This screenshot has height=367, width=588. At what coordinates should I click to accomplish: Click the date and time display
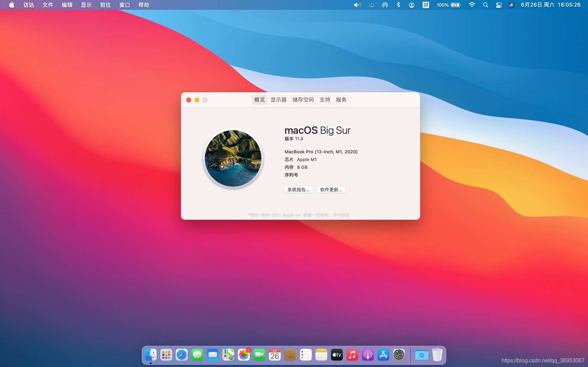point(551,5)
